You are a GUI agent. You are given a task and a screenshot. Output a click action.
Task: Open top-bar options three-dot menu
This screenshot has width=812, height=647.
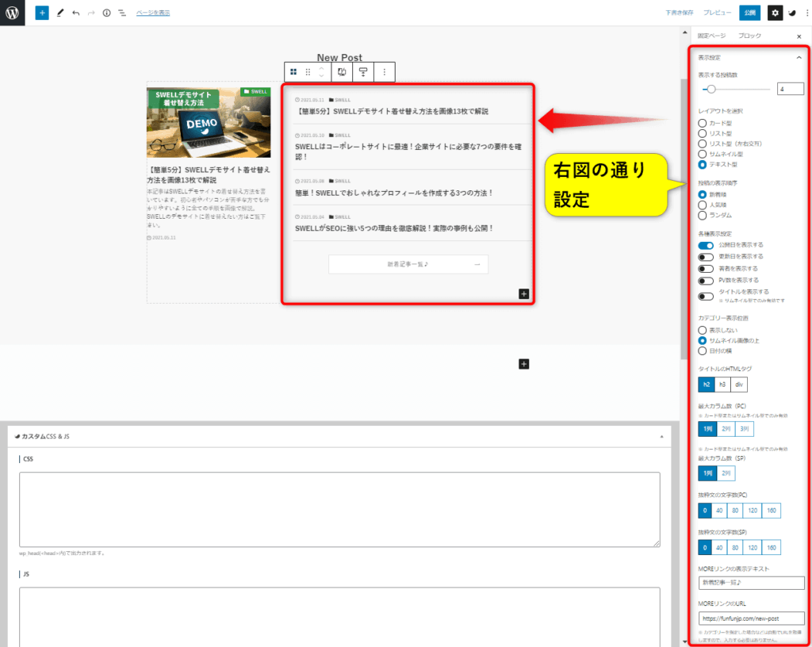coord(806,13)
